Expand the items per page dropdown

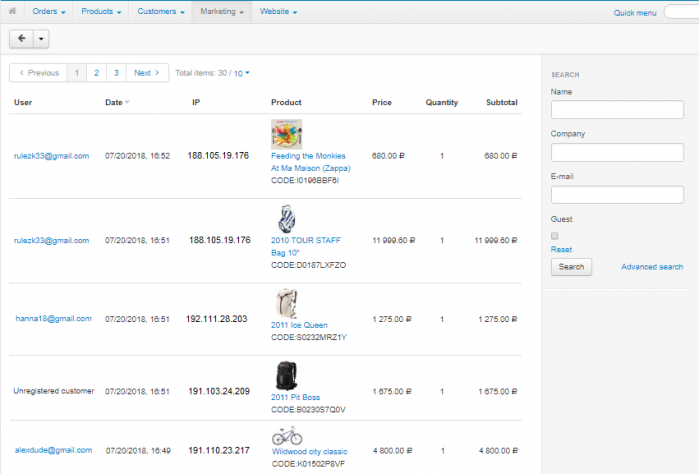[242, 73]
